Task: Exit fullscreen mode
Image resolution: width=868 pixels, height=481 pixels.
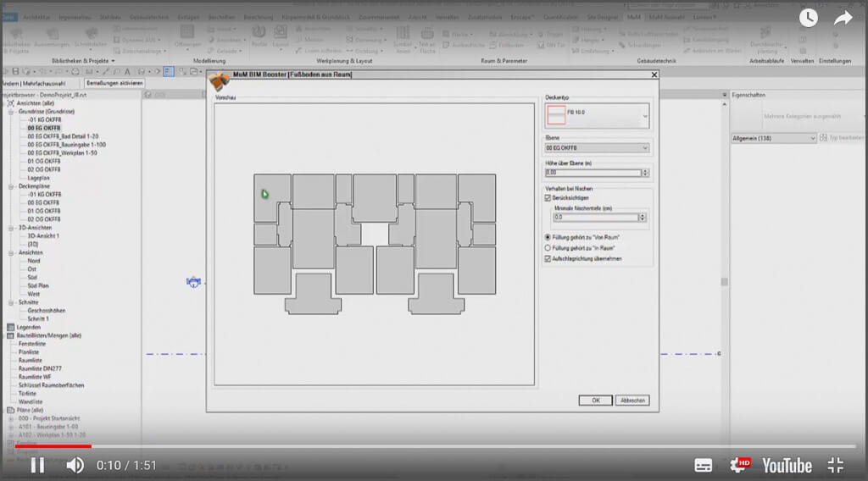Action: point(835,465)
